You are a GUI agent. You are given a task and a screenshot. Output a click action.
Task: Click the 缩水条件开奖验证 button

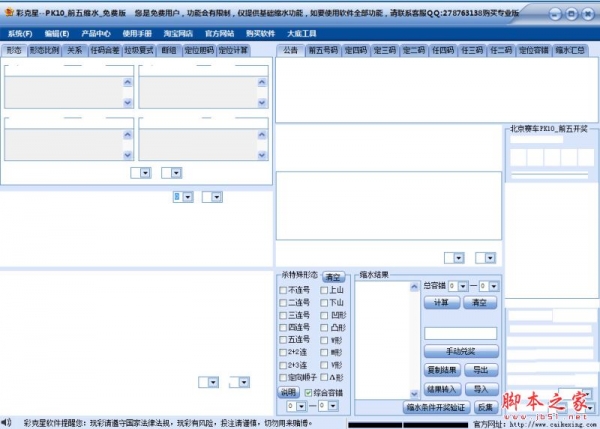tap(436, 408)
